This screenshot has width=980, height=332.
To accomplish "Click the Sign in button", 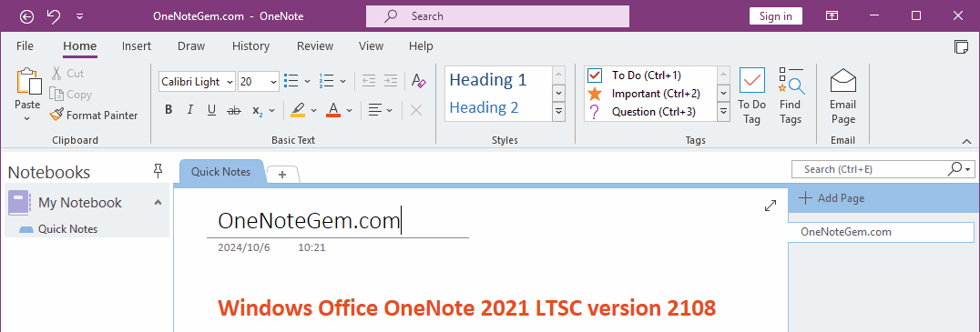I will [776, 16].
